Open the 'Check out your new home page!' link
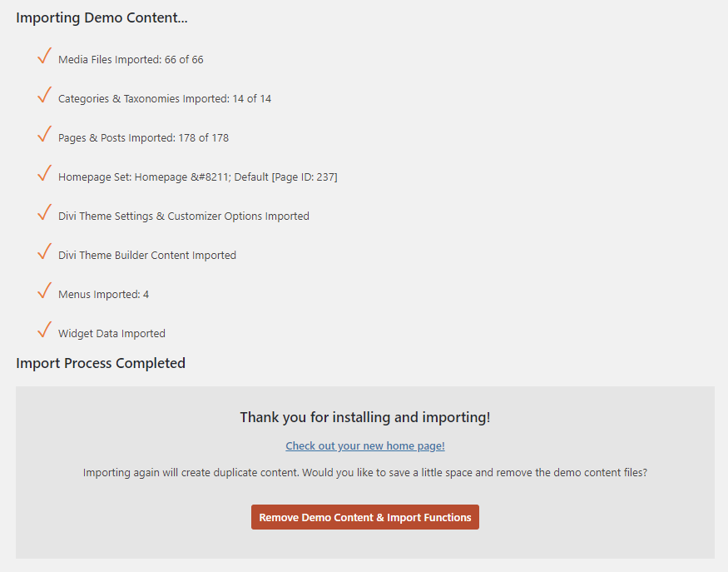The height and width of the screenshot is (572, 728). click(x=365, y=446)
